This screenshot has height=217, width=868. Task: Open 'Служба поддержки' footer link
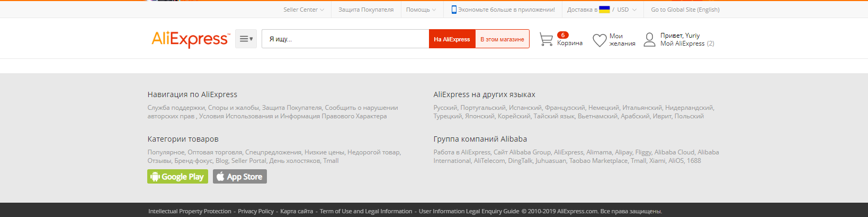(x=176, y=108)
